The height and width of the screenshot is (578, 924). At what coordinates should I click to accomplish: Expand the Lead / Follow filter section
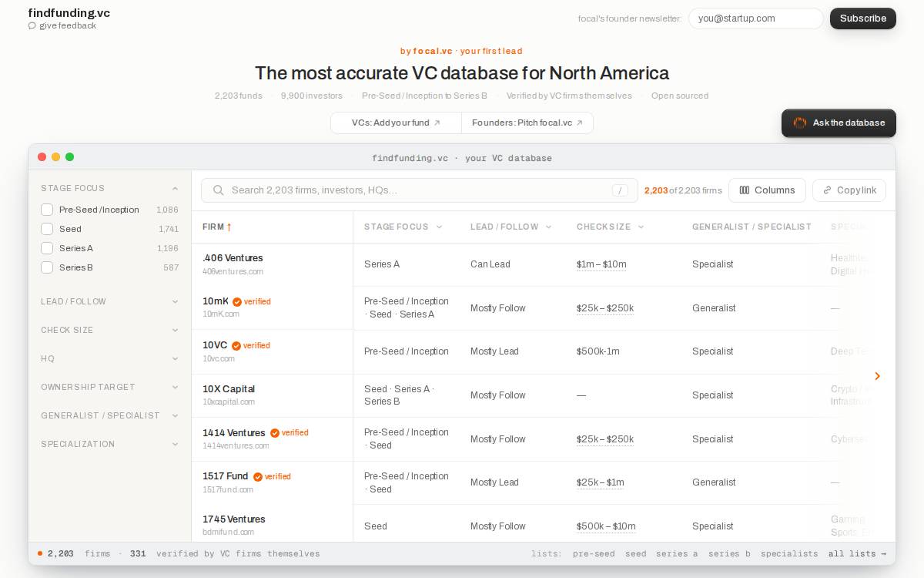tap(109, 301)
